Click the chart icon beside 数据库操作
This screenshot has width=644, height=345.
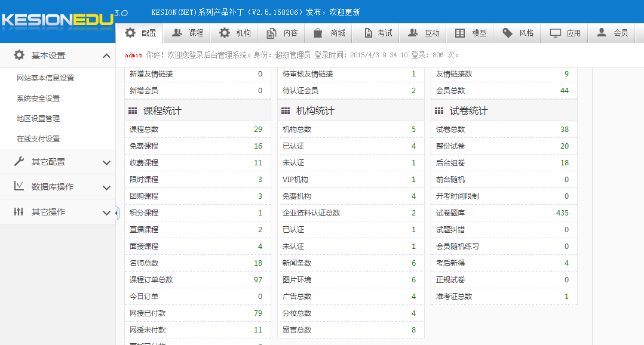[x=19, y=187]
